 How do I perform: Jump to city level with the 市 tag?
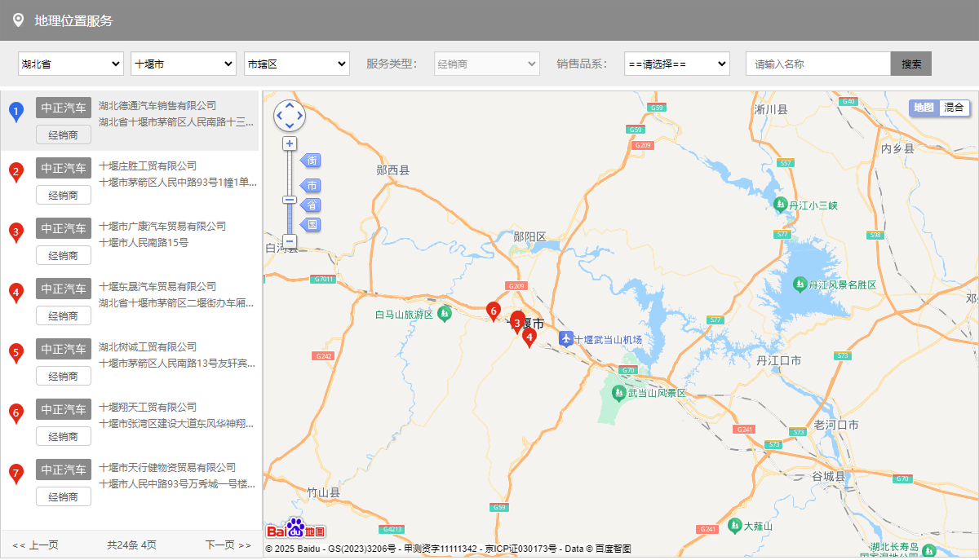coord(311,186)
